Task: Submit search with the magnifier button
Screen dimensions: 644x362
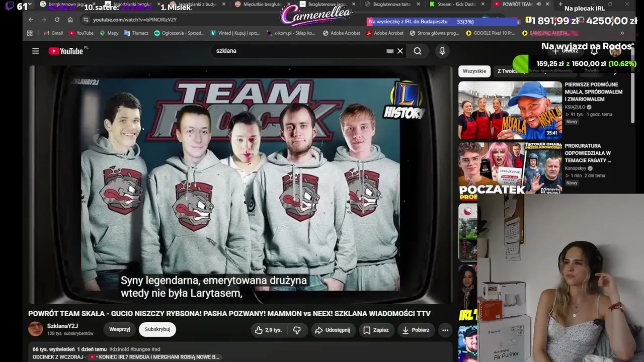Action: tap(418, 51)
